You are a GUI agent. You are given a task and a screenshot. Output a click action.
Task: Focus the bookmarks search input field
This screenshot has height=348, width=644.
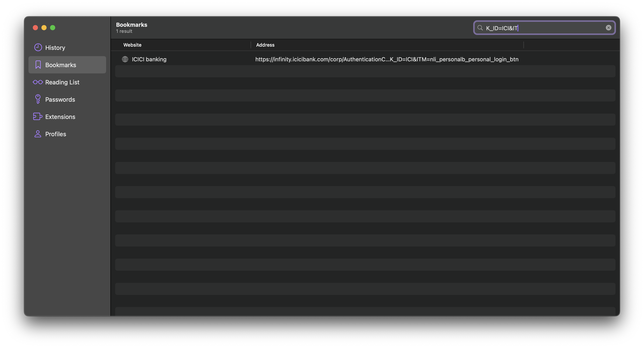click(x=550, y=28)
